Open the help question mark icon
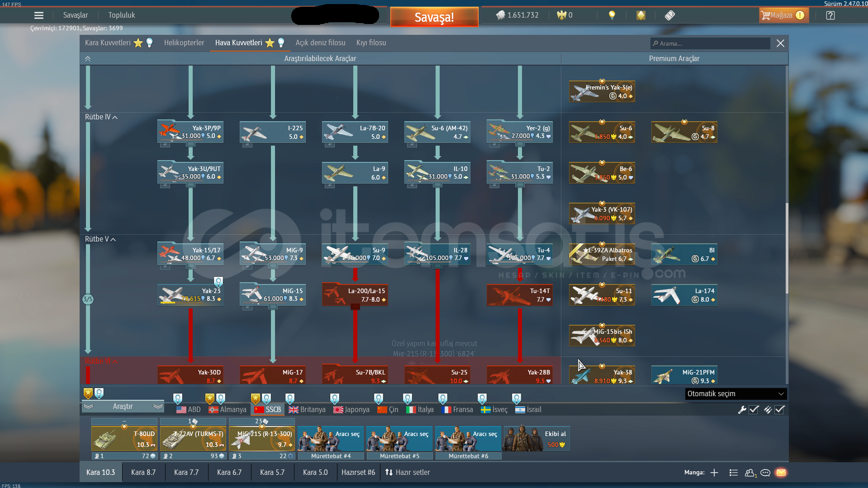This screenshot has width=868, height=488. (x=830, y=15)
